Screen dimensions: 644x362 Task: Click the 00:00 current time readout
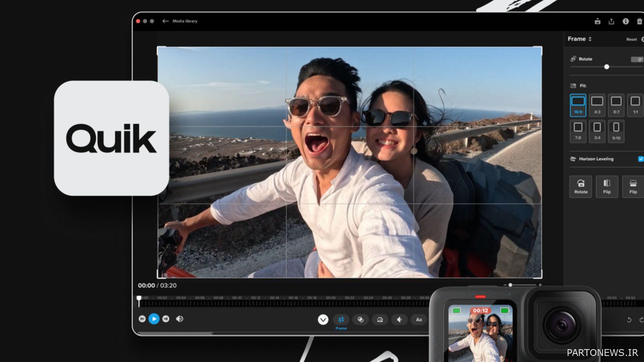coord(146,286)
